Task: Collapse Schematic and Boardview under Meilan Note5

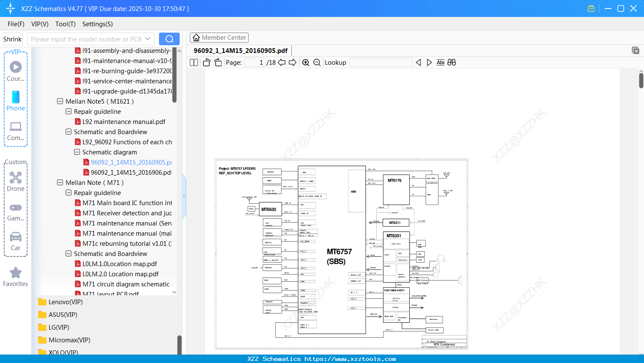Action: [69, 132]
